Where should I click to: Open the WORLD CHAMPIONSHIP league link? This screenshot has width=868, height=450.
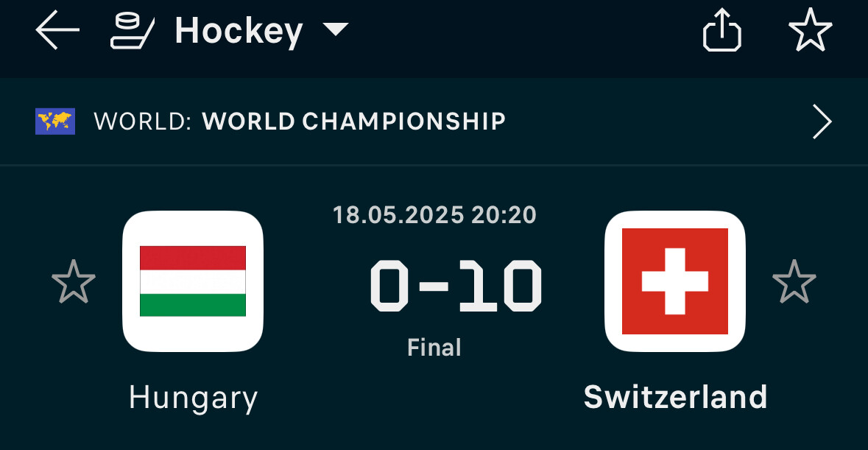pos(353,122)
